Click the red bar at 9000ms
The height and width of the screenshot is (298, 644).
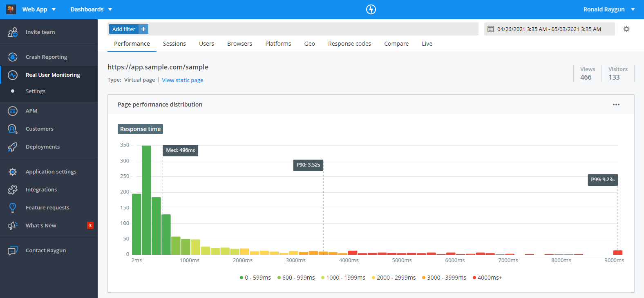617,252
